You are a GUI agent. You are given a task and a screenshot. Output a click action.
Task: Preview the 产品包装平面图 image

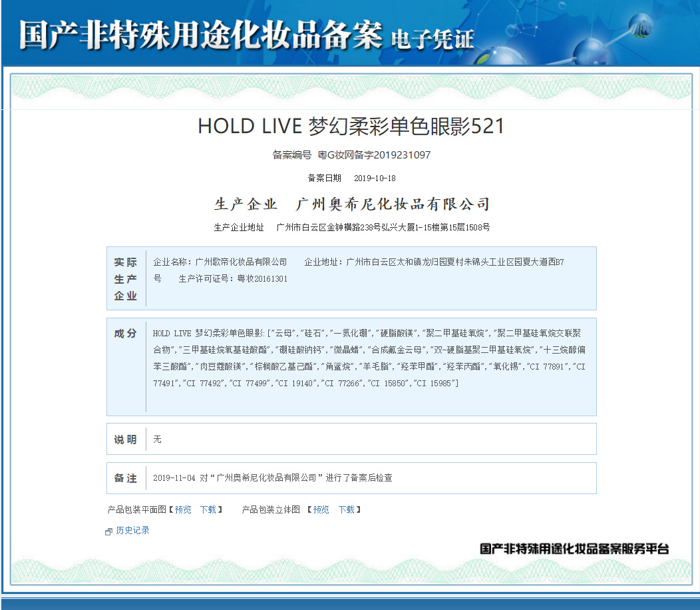tap(183, 509)
